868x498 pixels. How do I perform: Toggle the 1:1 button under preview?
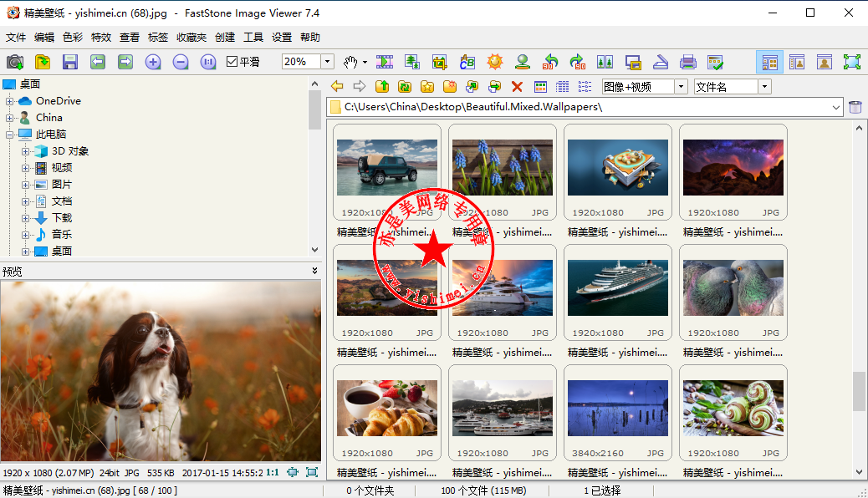coord(273,473)
